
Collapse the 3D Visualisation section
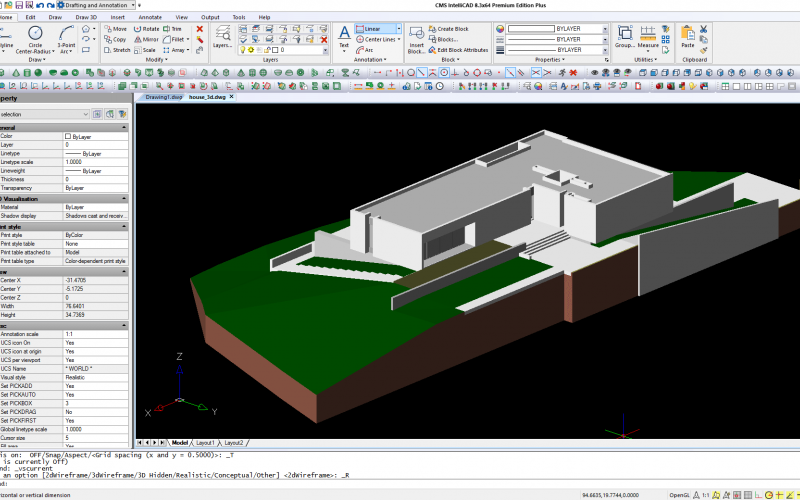(124, 198)
